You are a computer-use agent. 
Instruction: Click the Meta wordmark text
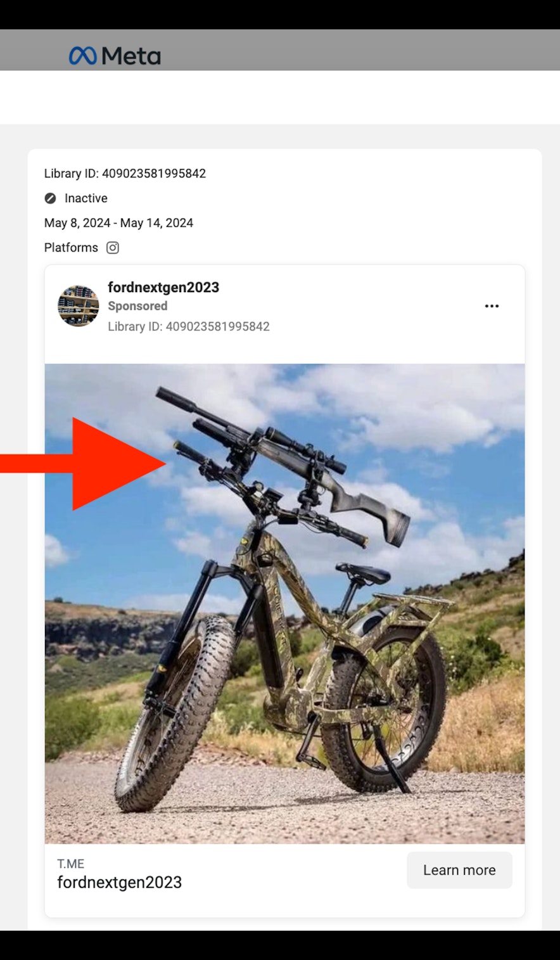pos(131,56)
